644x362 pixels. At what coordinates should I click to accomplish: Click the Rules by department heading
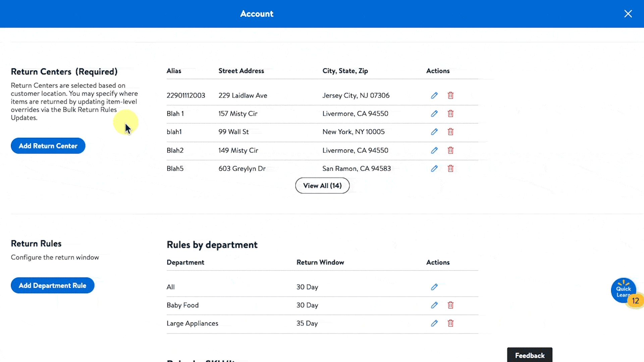click(212, 245)
